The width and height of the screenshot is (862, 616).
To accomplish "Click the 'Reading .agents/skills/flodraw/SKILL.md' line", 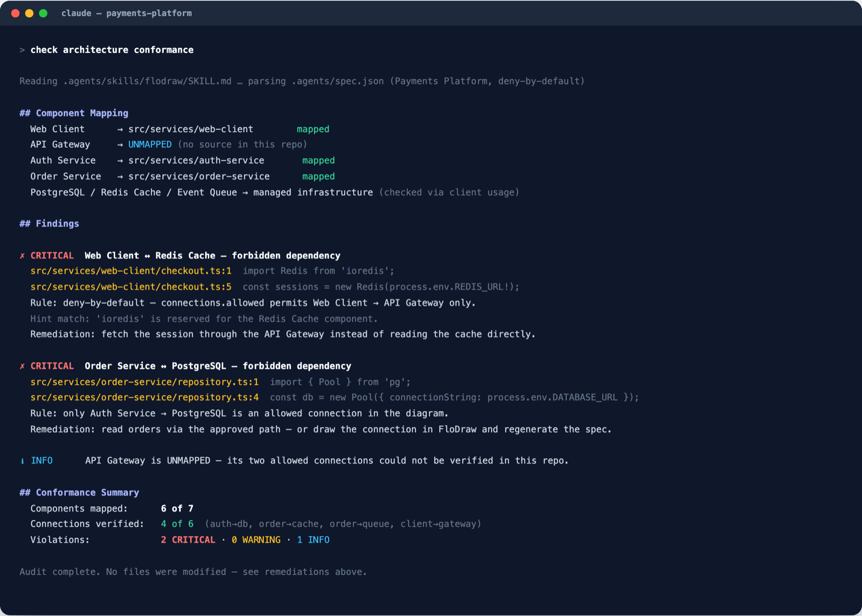I will click(x=302, y=81).
